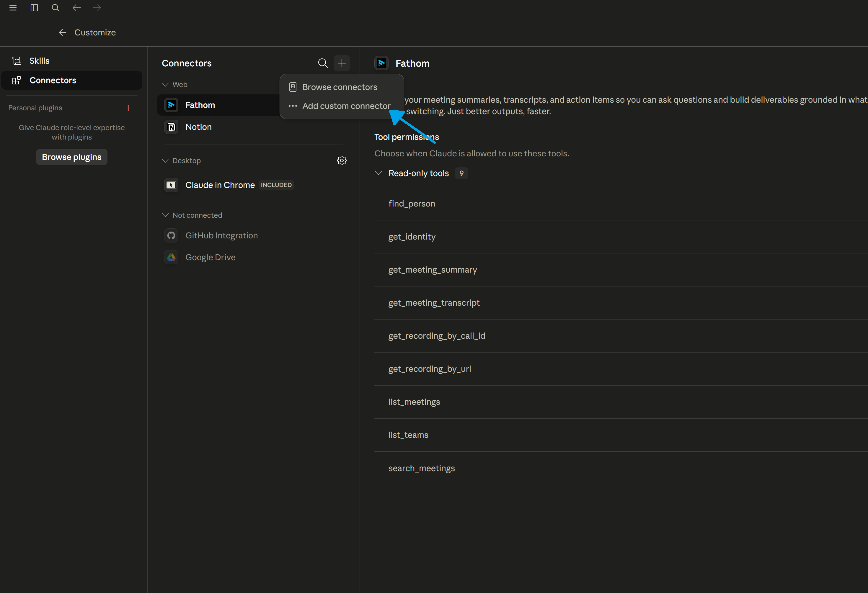Go back with the top left arrow

[76, 8]
